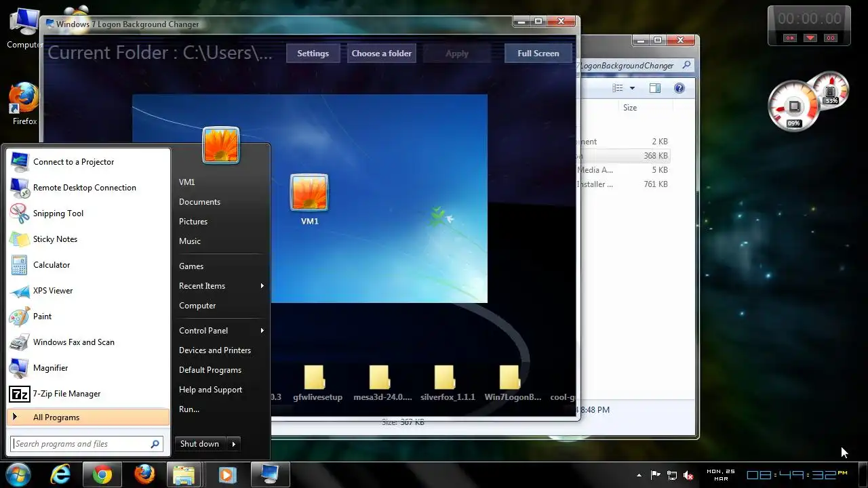Focus Search programs and files box

coord(87,444)
